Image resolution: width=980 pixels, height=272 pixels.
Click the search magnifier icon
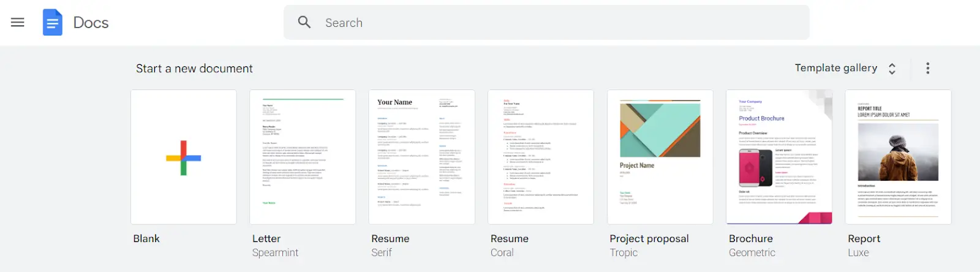coord(304,23)
